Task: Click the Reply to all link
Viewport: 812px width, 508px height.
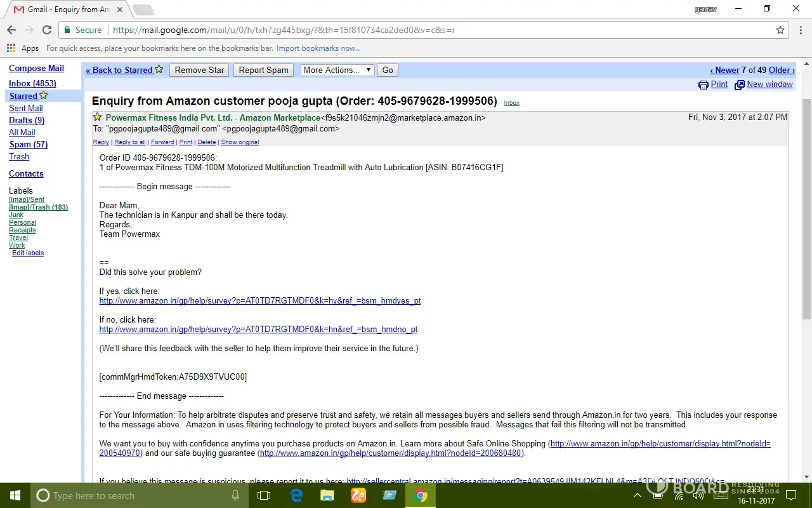Action: (130, 142)
